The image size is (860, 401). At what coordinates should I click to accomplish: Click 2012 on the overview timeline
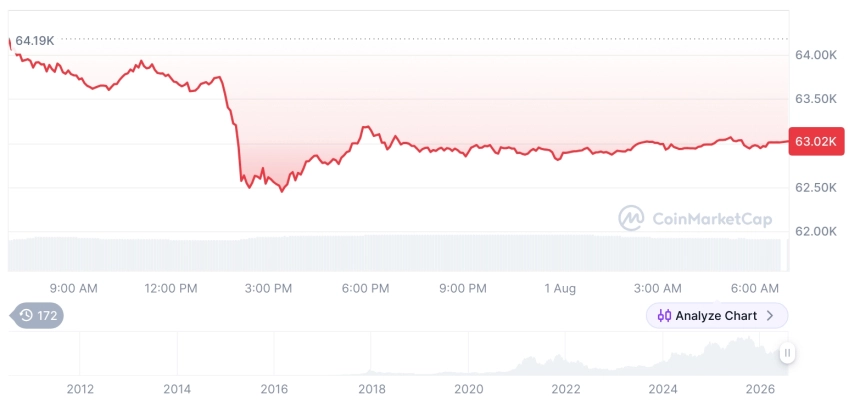click(x=80, y=389)
